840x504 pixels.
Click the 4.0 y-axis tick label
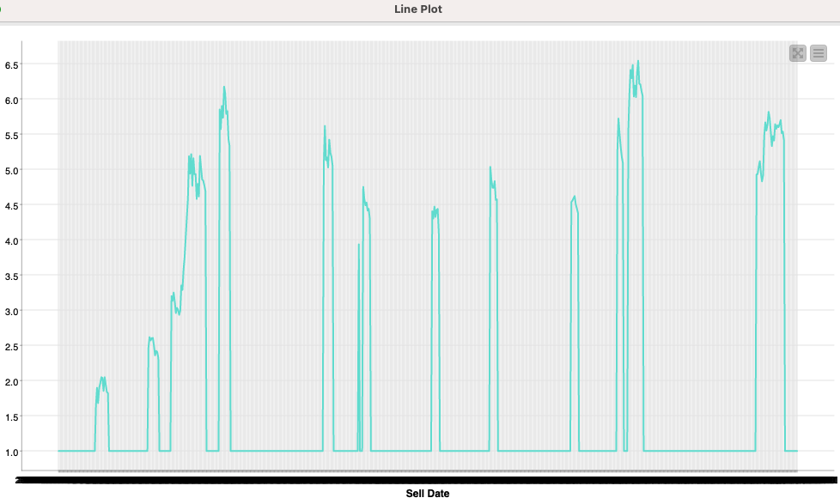pyautogui.click(x=12, y=241)
